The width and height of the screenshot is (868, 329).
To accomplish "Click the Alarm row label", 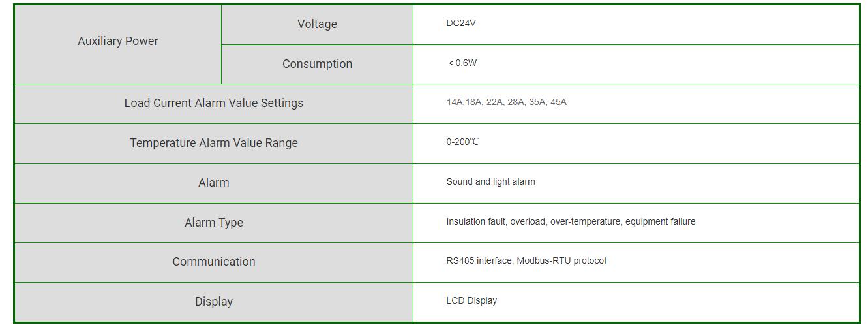I will click(x=214, y=183).
